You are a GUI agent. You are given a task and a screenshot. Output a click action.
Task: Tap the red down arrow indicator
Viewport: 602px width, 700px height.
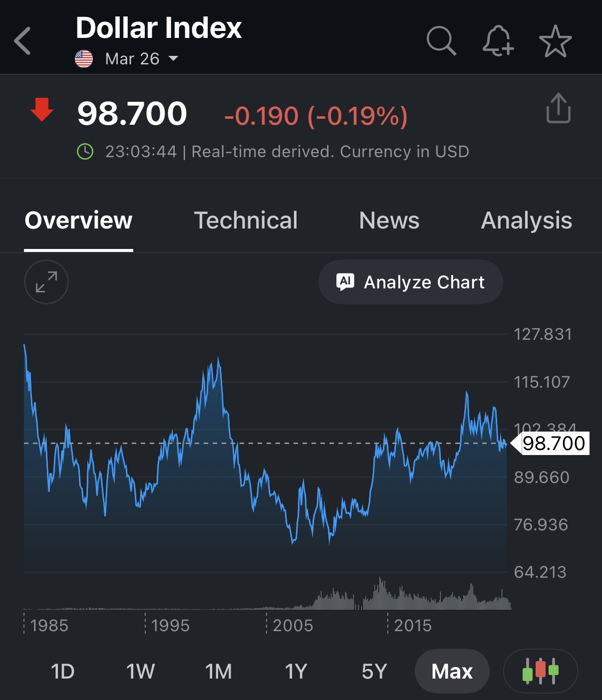[42, 110]
